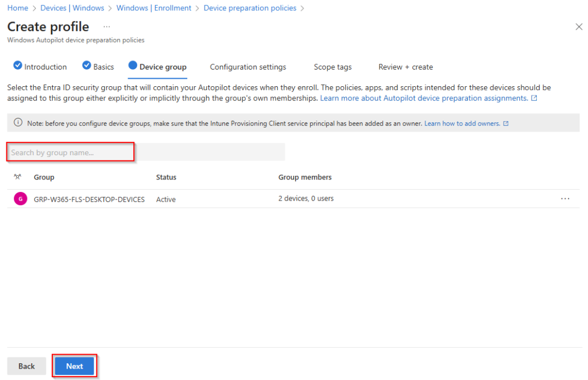Open Learn how to add owners link
The width and height of the screenshot is (588, 380).
pos(462,124)
